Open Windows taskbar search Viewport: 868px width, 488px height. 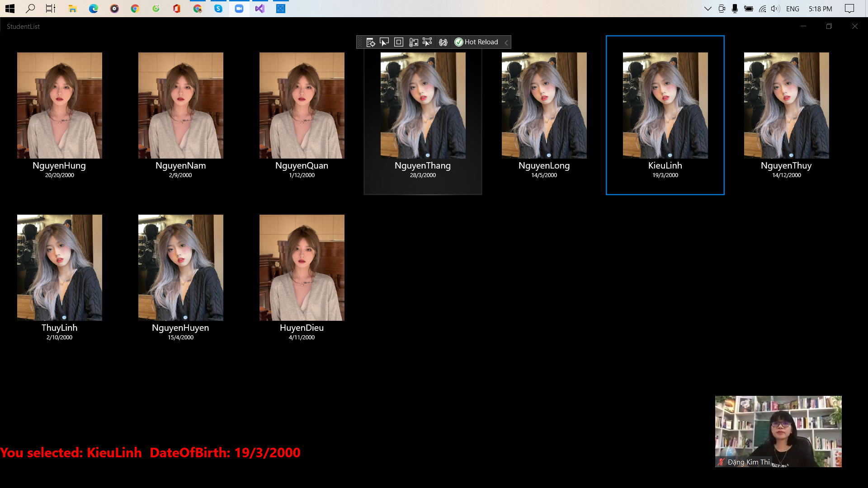pos(30,9)
